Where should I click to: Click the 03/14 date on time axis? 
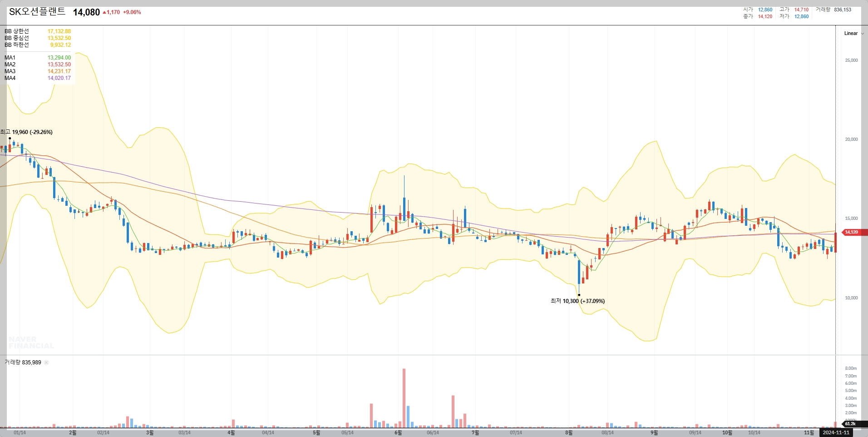[x=184, y=433]
